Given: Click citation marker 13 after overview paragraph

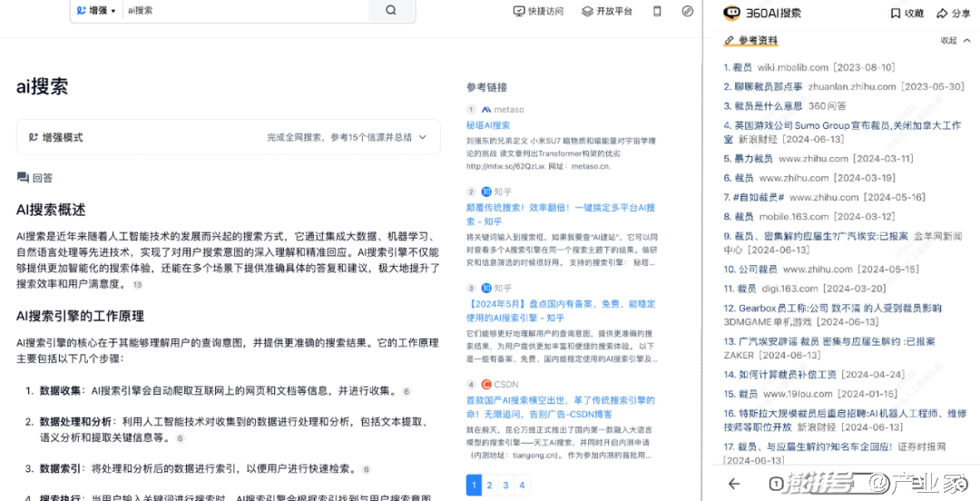Looking at the screenshot, I should [138, 285].
